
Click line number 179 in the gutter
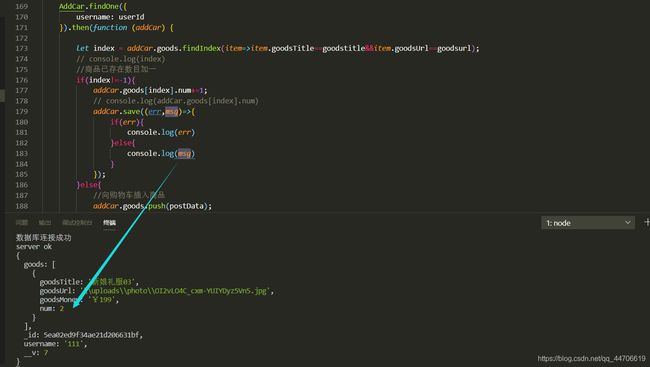pos(22,112)
